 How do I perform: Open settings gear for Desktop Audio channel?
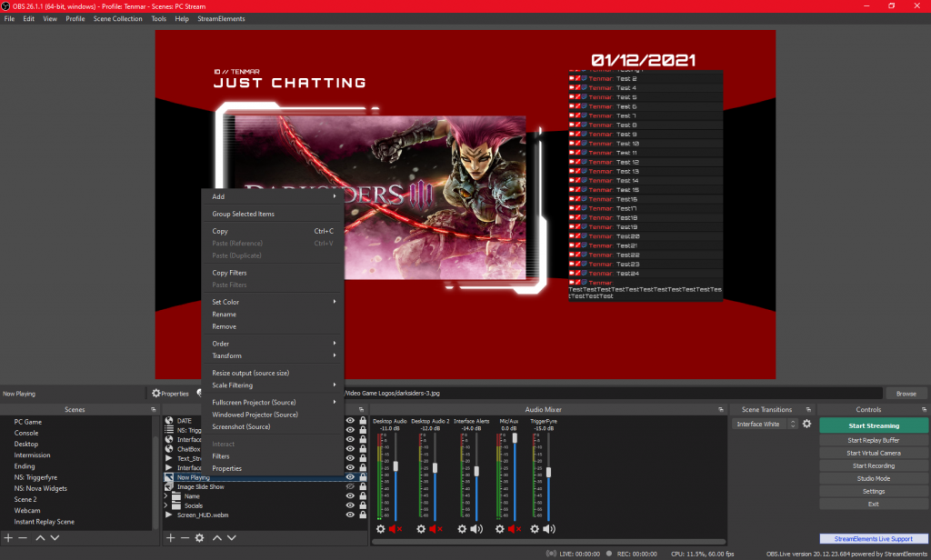[381, 529]
